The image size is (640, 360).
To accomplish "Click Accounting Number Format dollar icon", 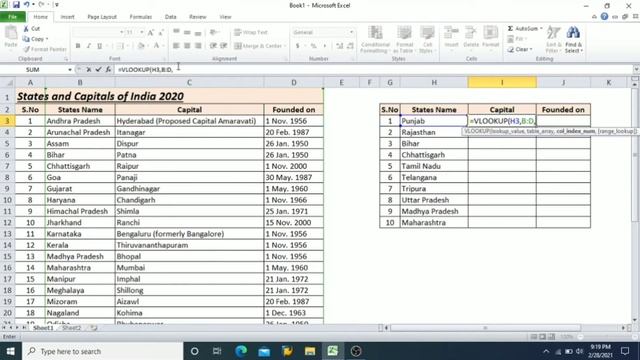I will point(298,46).
